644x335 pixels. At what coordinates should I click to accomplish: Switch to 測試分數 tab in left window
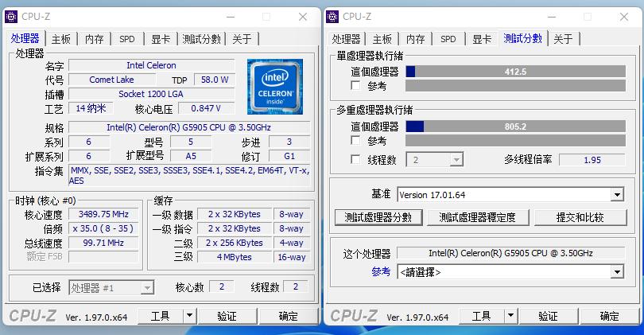pyautogui.click(x=201, y=39)
